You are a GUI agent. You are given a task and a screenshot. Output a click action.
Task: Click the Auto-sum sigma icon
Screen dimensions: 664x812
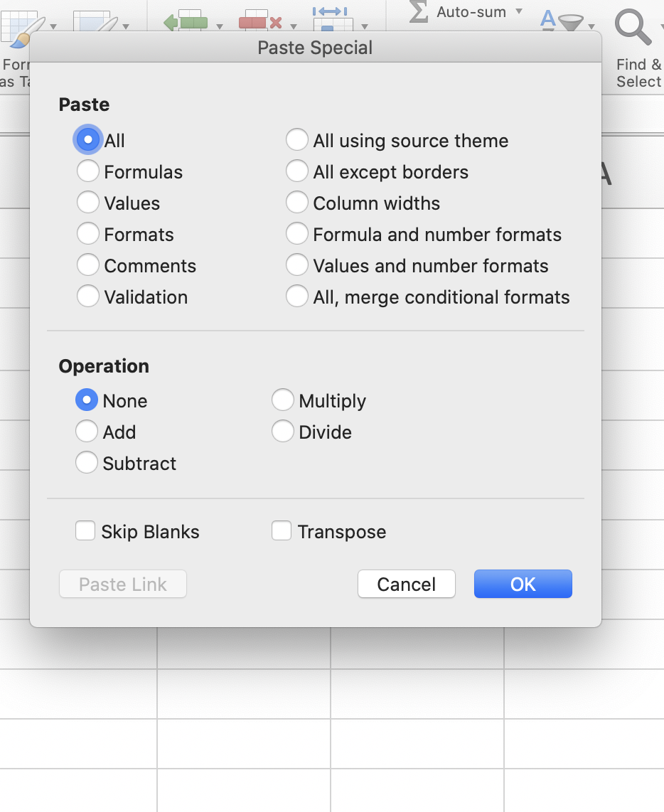click(419, 11)
